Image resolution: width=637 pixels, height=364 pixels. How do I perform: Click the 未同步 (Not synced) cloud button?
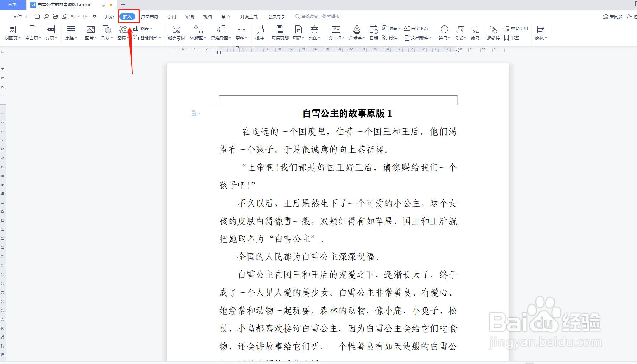coord(613,16)
